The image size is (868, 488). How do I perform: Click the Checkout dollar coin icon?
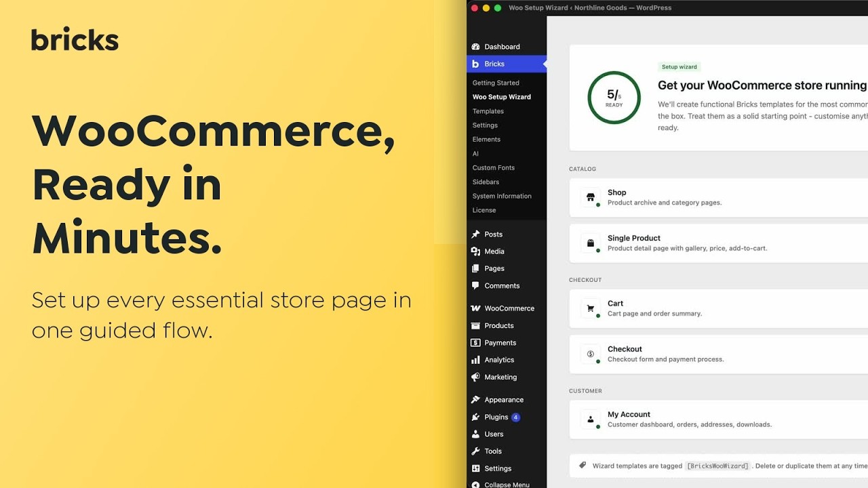click(591, 354)
